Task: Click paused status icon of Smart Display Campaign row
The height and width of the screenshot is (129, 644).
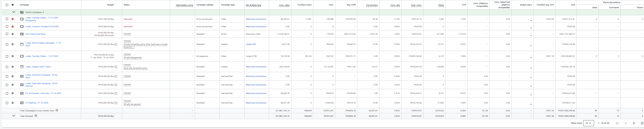Action: (13, 44)
